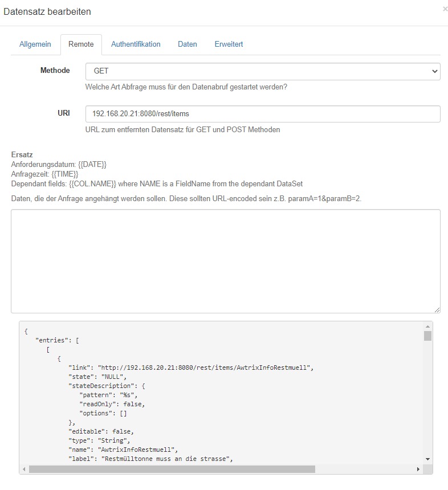Click the "link" URL line in JSON
The width and height of the screenshot is (448, 490).
click(191, 367)
